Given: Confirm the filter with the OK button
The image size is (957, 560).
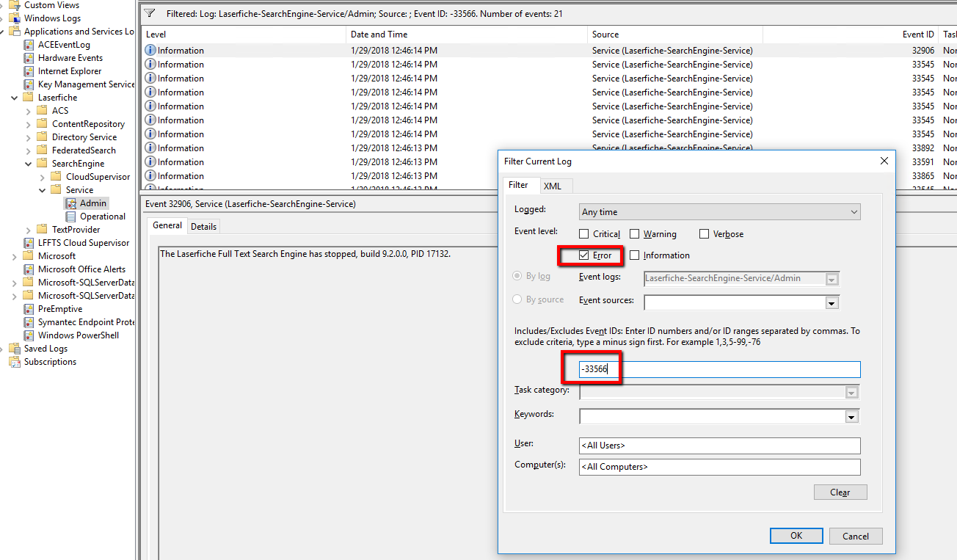Looking at the screenshot, I should coord(796,536).
